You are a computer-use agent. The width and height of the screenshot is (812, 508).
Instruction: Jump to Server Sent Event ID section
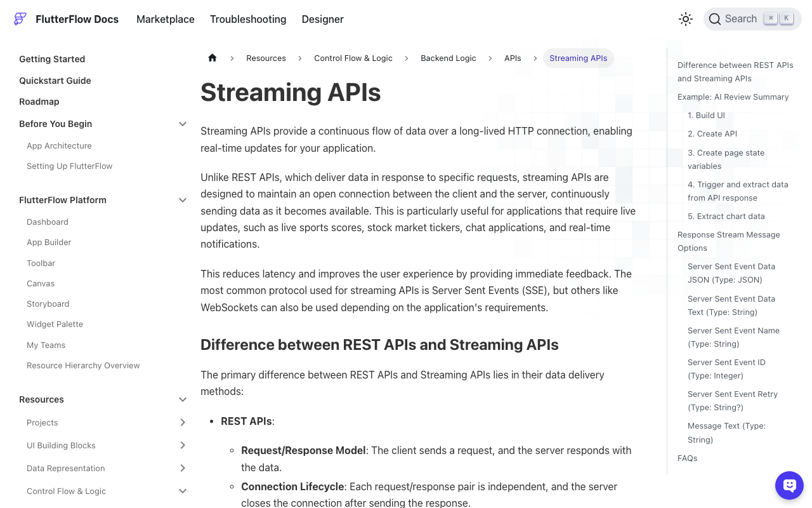tap(726, 369)
